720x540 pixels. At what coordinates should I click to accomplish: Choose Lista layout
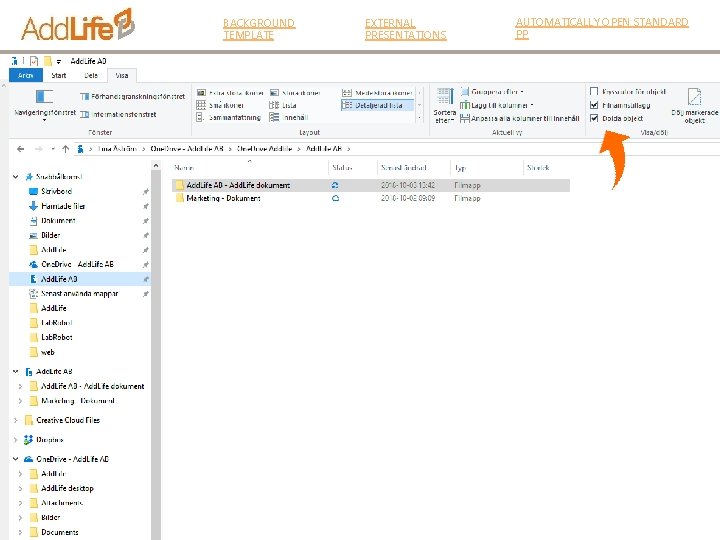pyautogui.click(x=283, y=105)
